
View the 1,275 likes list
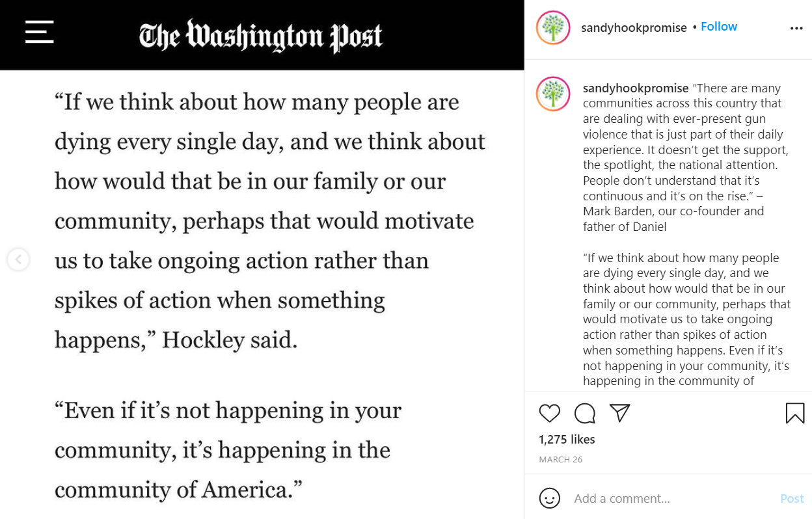point(567,440)
